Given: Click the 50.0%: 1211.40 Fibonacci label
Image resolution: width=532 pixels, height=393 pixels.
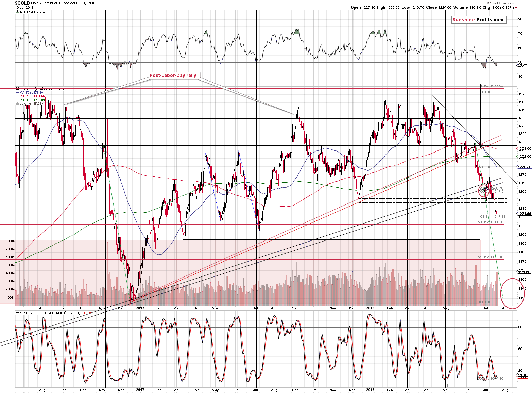Looking at the screenshot, I should click(x=491, y=222).
